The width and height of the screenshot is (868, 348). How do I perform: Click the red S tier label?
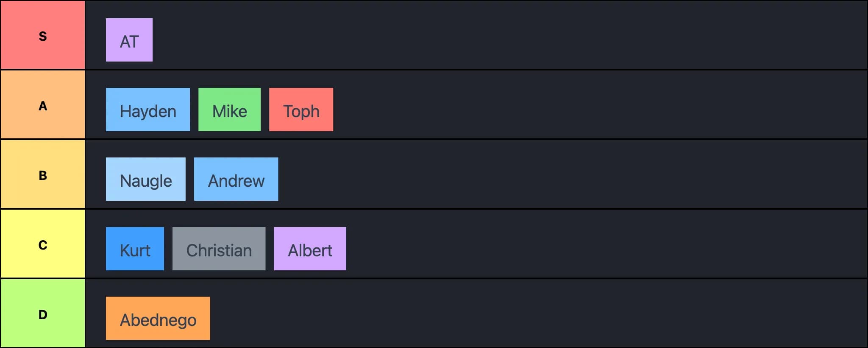pos(42,35)
